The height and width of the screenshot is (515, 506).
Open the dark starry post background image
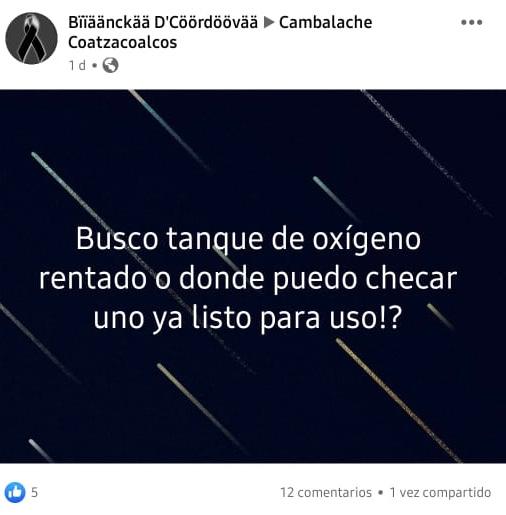click(253, 276)
